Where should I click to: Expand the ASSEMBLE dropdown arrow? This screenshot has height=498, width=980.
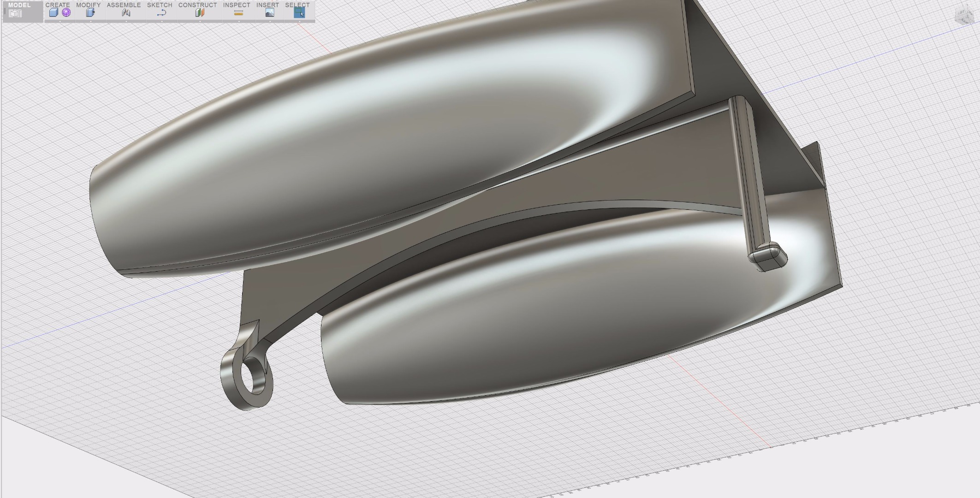[126, 21]
